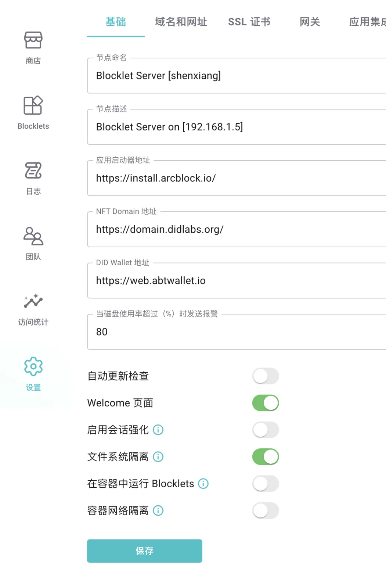This screenshot has height=588, width=386.
Task: Open the 团队 team icon
Action: [x=33, y=236]
